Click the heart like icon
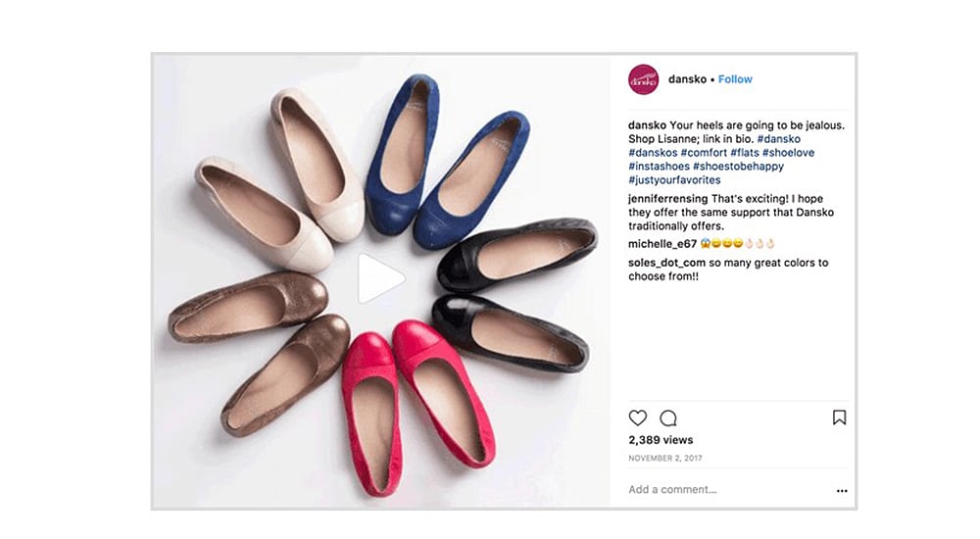The width and height of the screenshot is (980, 539). click(x=638, y=417)
